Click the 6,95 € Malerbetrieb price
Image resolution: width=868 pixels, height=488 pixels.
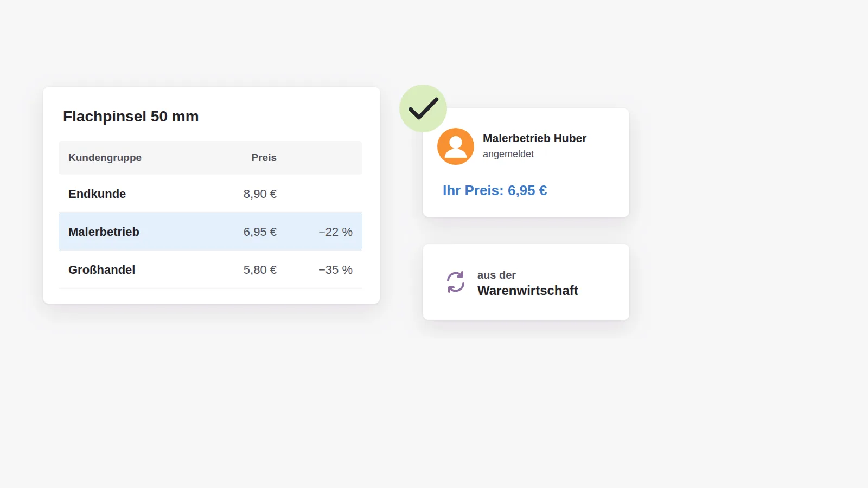click(260, 232)
